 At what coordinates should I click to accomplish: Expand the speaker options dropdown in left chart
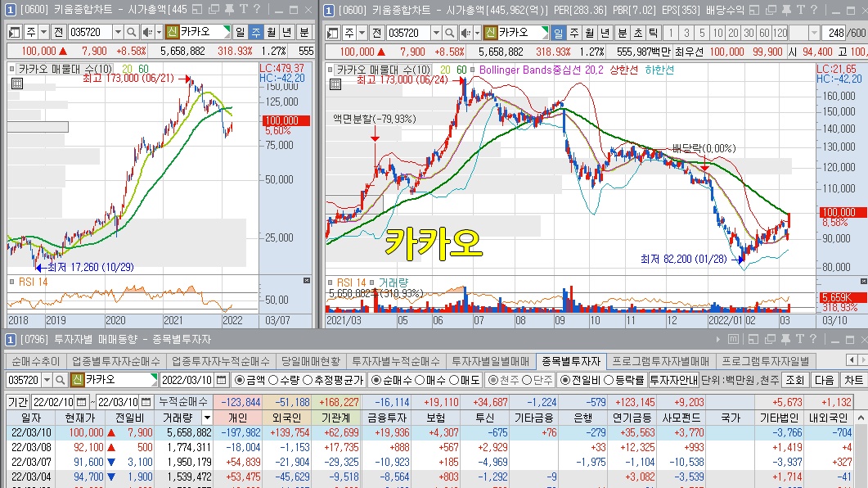pos(159,33)
